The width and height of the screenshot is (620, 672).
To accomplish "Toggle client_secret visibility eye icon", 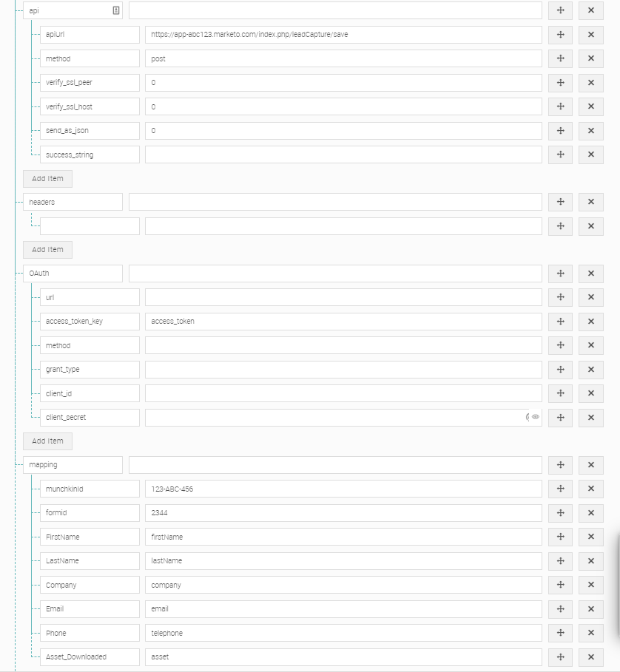I will coord(536,417).
